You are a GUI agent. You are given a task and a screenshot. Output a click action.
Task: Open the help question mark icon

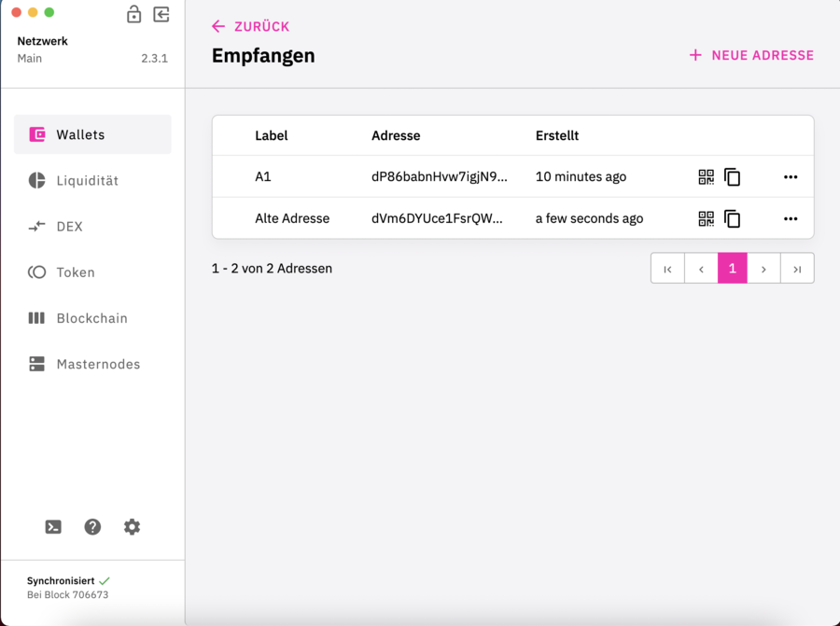[x=92, y=527]
